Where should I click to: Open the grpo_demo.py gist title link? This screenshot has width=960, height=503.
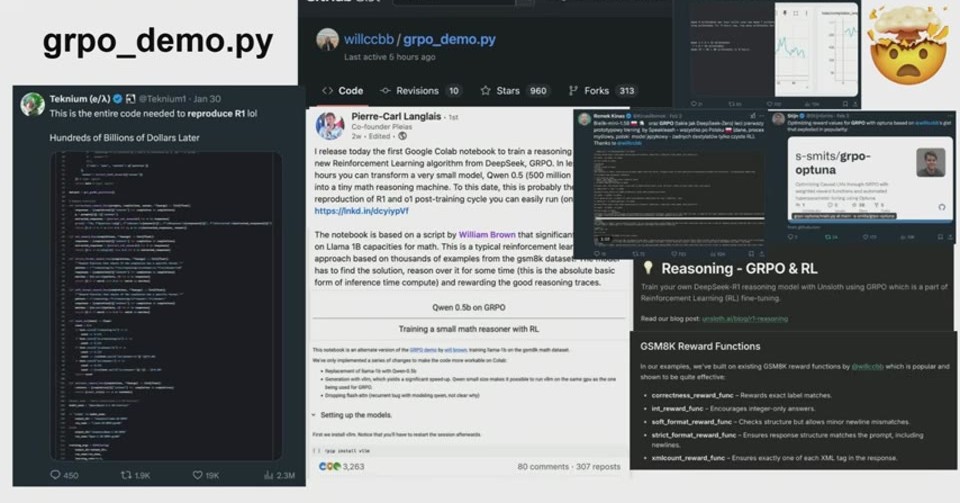[449, 39]
